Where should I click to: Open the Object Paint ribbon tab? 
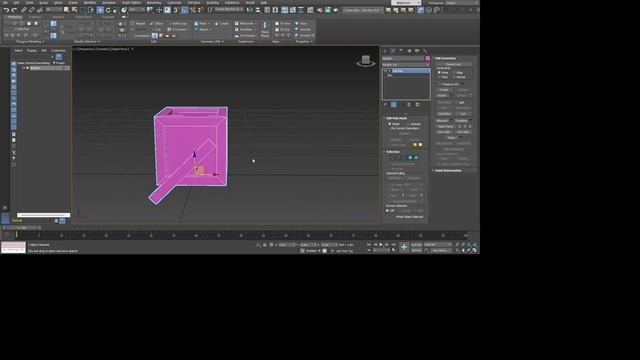coord(84,17)
